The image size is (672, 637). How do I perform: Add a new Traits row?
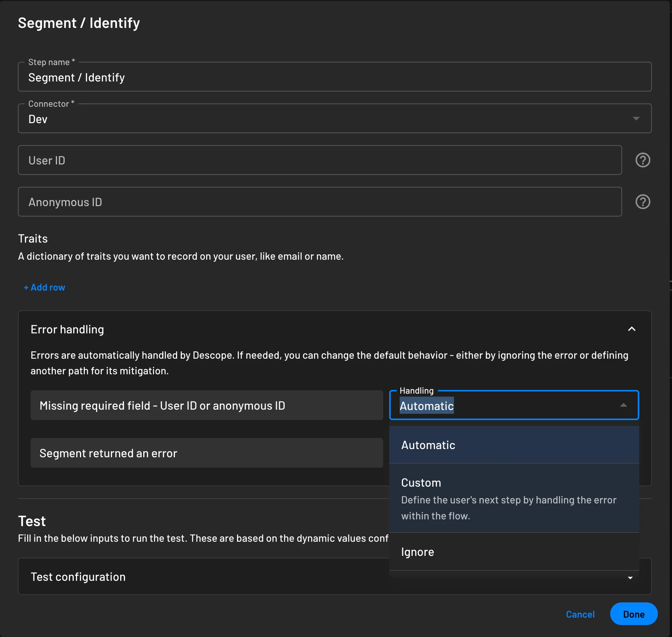coord(44,287)
